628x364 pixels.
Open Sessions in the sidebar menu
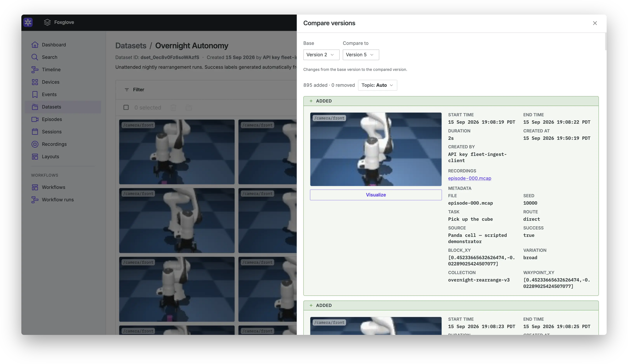pyautogui.click(x=52, y=132)
